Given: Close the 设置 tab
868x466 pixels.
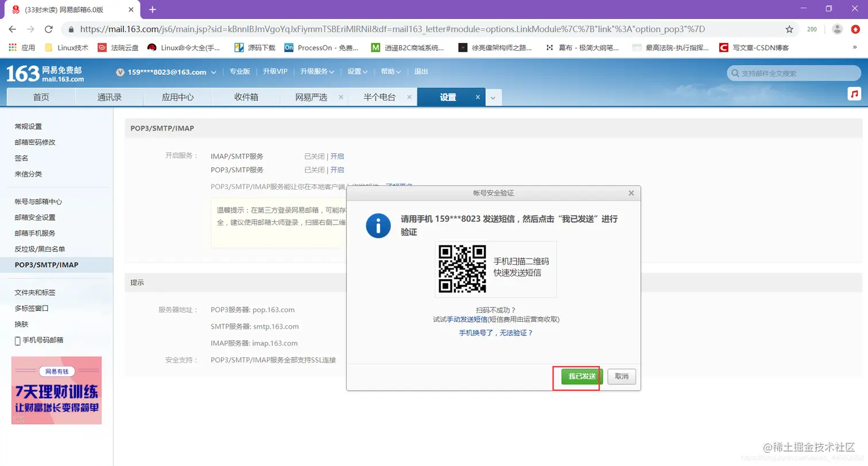Looking at the screenshot, I should (x=478, y=97).
